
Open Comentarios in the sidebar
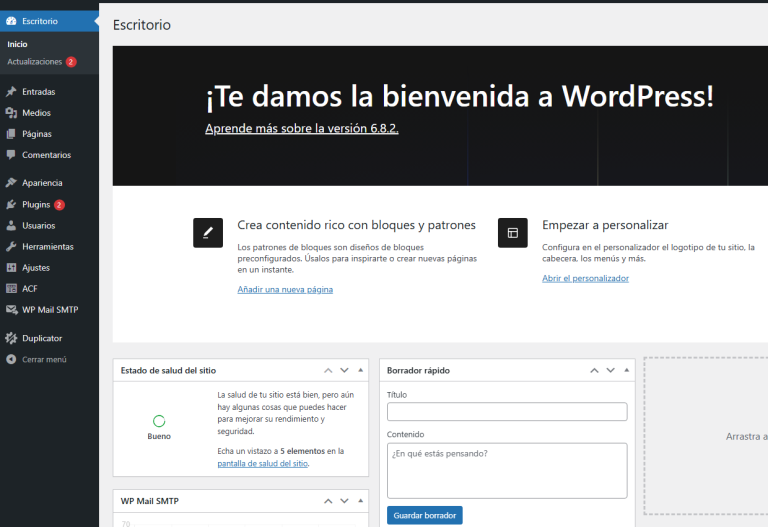point(49,155)
